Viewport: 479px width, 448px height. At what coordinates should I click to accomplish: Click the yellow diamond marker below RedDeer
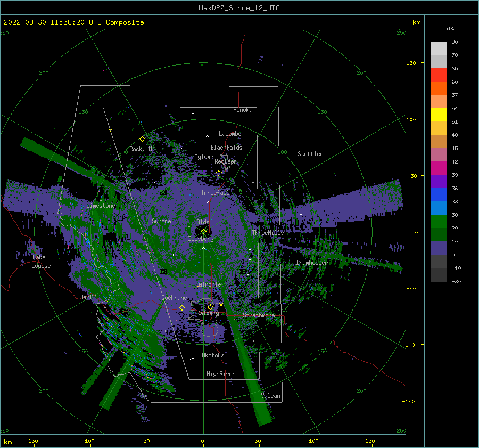(219, 173)
